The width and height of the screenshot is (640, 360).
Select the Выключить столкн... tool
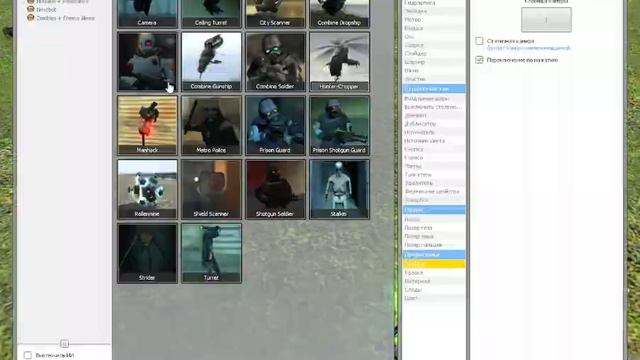tap(433, 107)
